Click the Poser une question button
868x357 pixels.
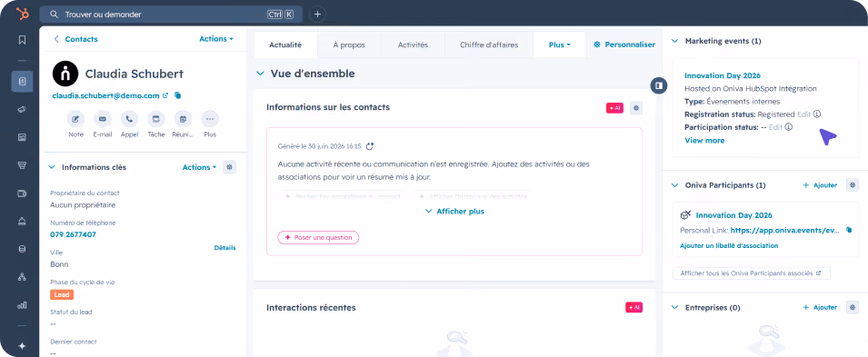click(318, 237)
